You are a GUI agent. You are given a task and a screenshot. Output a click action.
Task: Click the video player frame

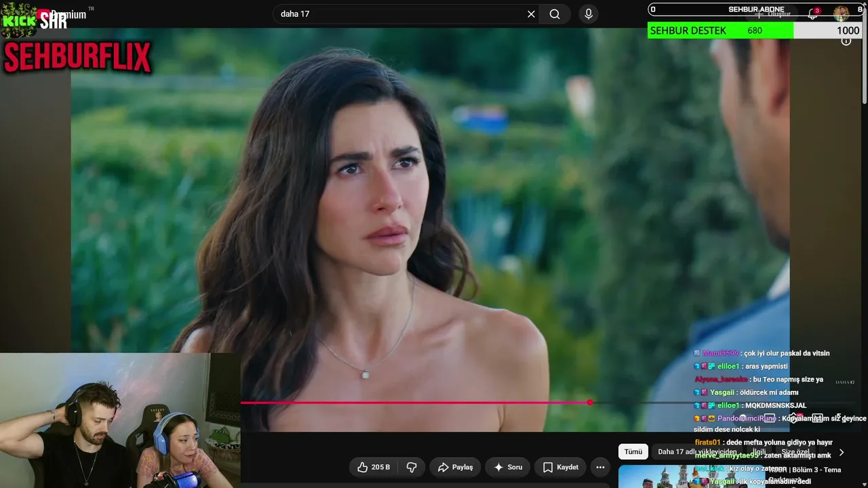pyautogui.click(x=430, y=229)
